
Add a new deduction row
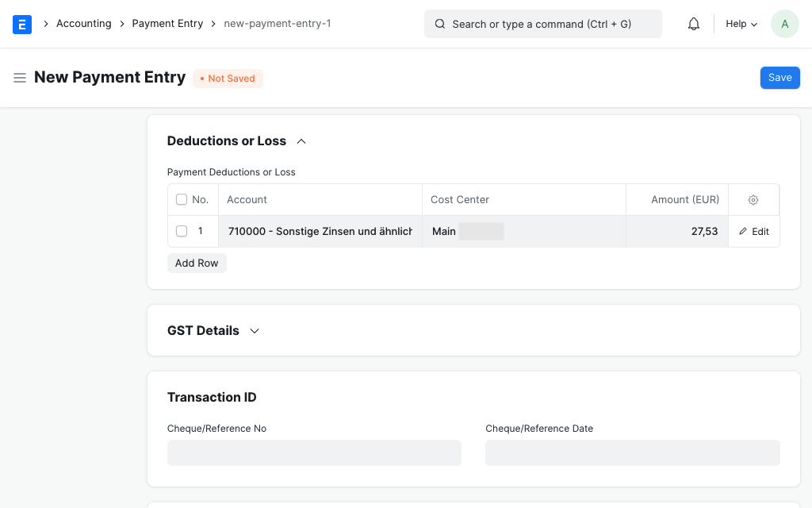point(197,263)
